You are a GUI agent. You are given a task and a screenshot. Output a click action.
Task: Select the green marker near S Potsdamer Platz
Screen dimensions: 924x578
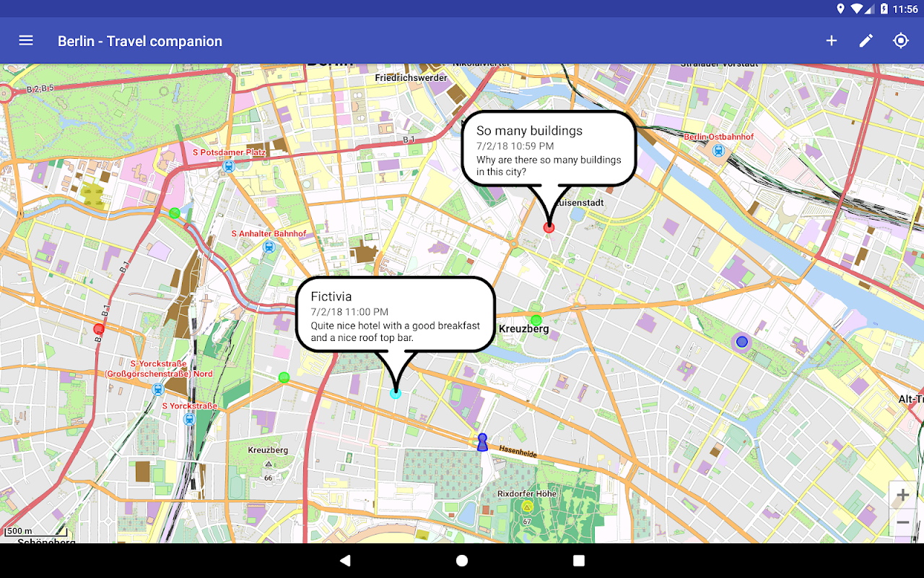174,212
